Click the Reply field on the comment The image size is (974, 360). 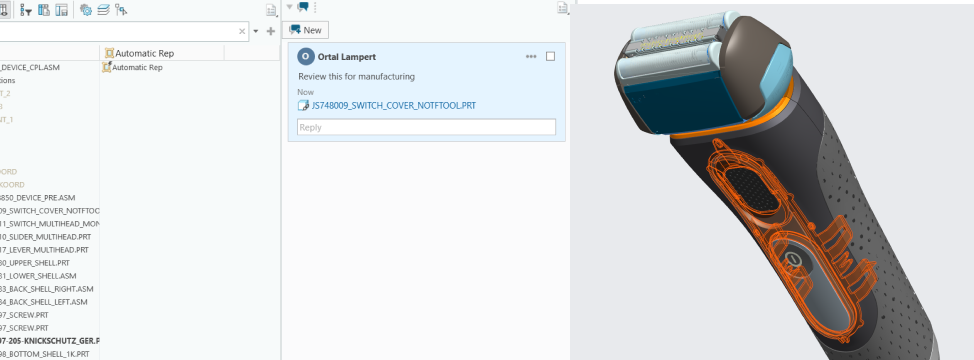pos(426,127)
